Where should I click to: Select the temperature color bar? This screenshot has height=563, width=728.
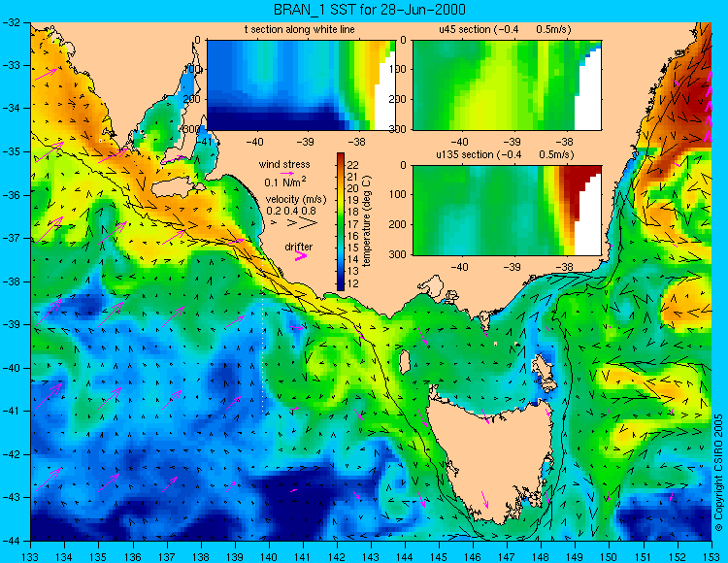[341, 222]
